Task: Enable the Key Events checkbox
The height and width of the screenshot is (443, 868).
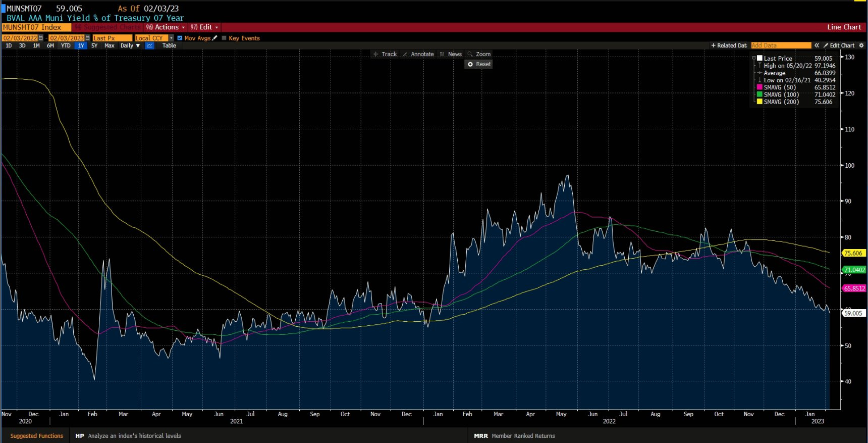Action: click(x=224, y=38)
